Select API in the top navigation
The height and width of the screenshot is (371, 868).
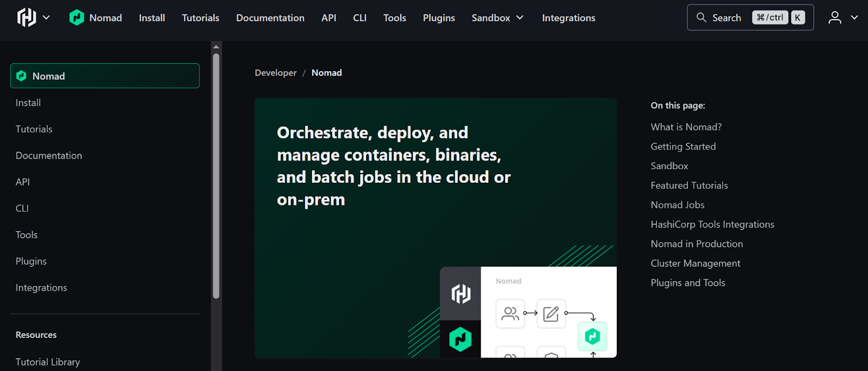point(329,18)
